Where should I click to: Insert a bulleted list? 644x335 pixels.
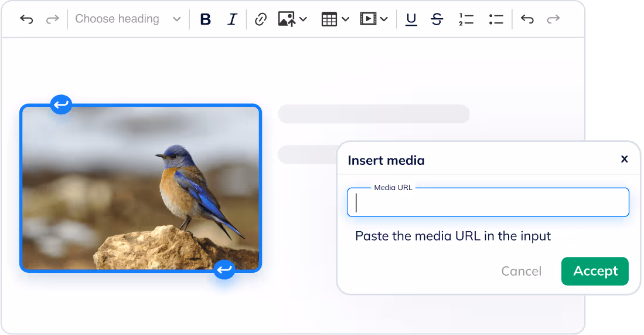pyautogui.click(x=496, y=19)
